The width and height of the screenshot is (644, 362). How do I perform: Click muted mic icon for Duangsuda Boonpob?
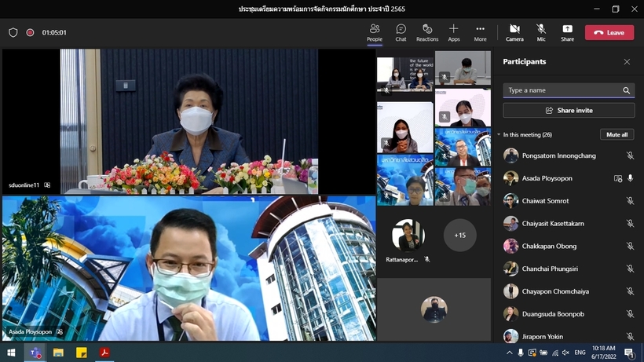point(630,313)
